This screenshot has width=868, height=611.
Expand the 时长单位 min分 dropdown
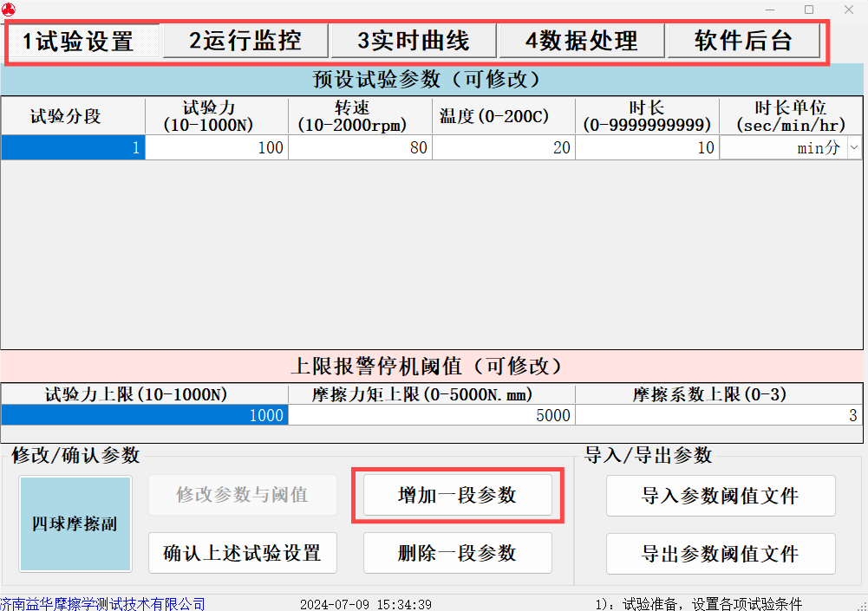(854, 148)
